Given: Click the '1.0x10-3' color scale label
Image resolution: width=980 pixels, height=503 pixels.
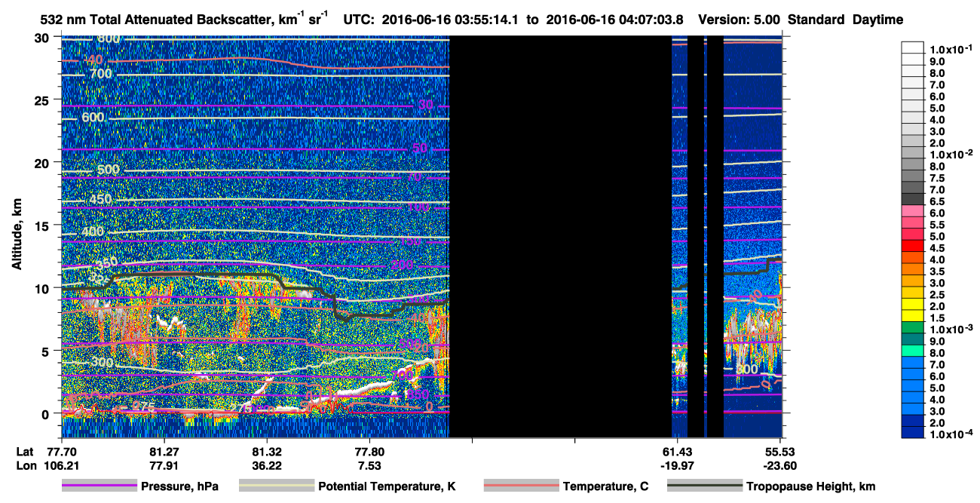Looking at the screenshot, I should (x=952, y=330).
